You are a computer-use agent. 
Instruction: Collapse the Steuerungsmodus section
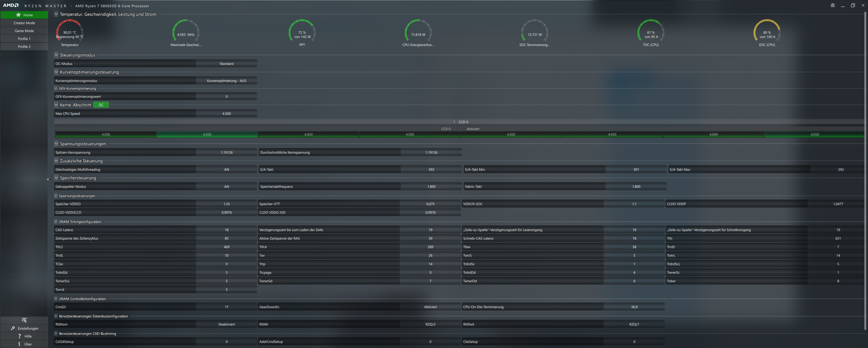(x=56, y=55)
